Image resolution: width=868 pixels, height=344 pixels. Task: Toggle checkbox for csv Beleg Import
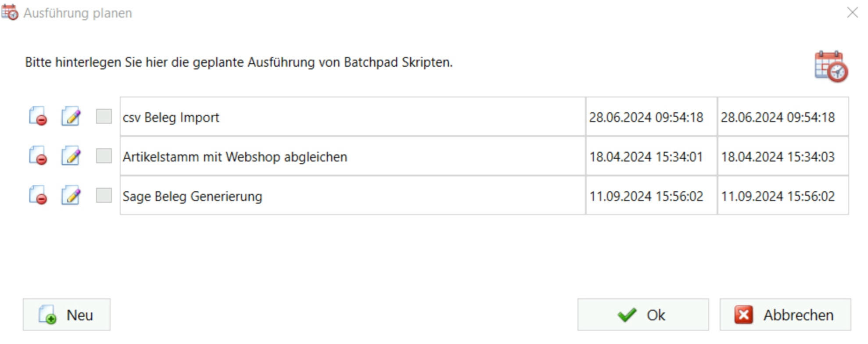104,117
